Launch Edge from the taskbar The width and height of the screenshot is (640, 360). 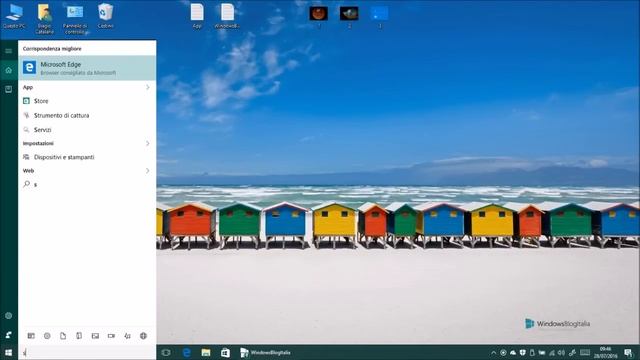pyautogui.click(x=187, y=352)
